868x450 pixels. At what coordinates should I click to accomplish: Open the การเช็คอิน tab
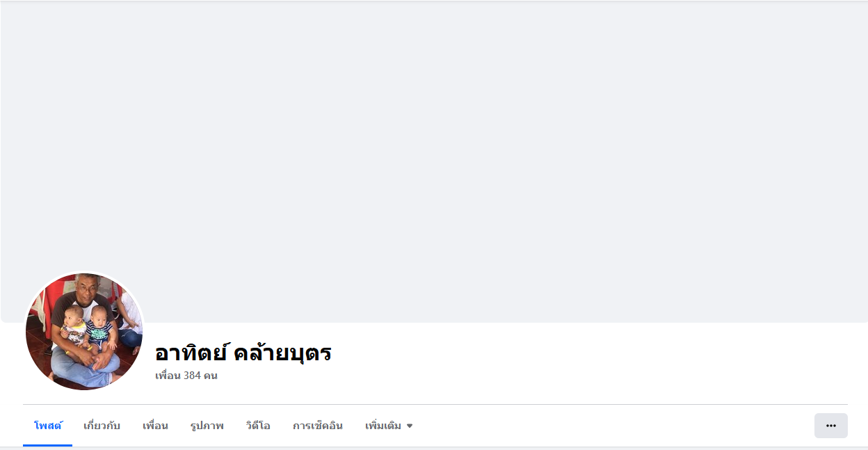pos(318,426)
